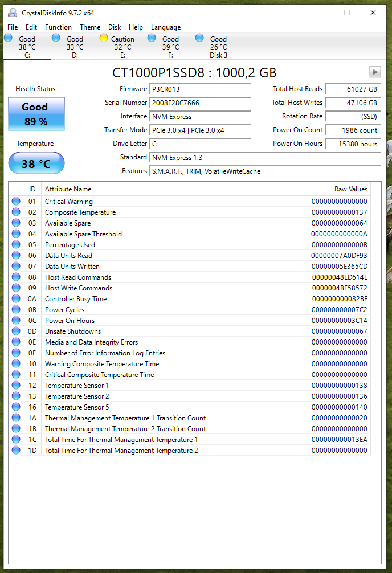Click the Power On Hours value 15380 hours

coord(353,144)
